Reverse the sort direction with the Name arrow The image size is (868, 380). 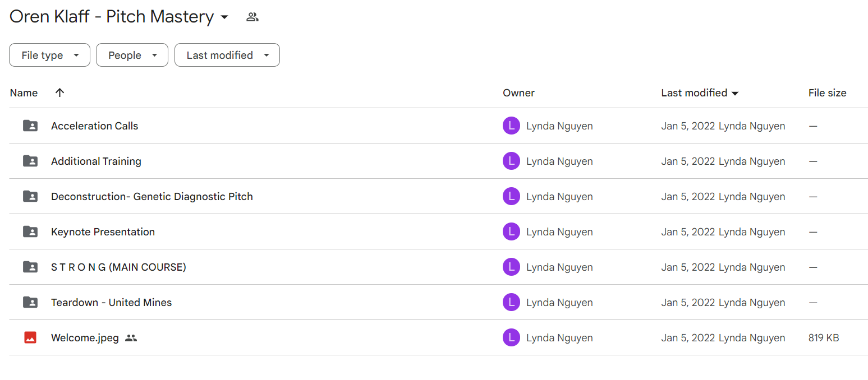click(x=60, y=92)
